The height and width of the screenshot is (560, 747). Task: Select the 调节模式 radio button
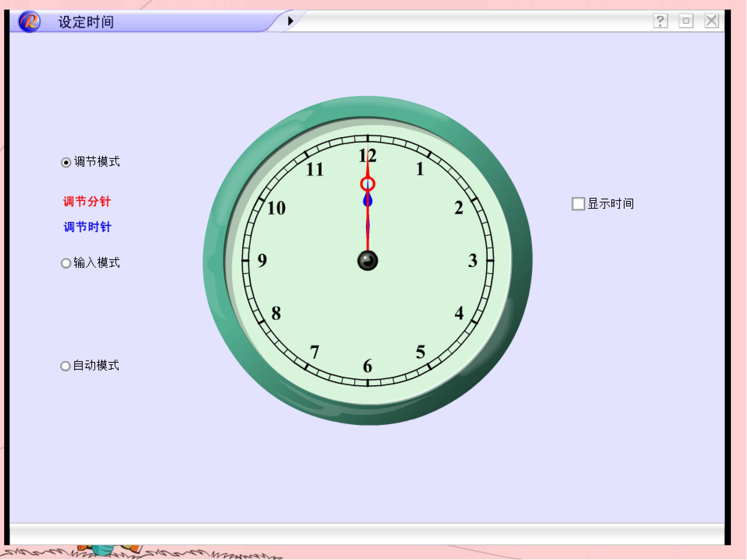pyautogui.click(x=66, y=163)
